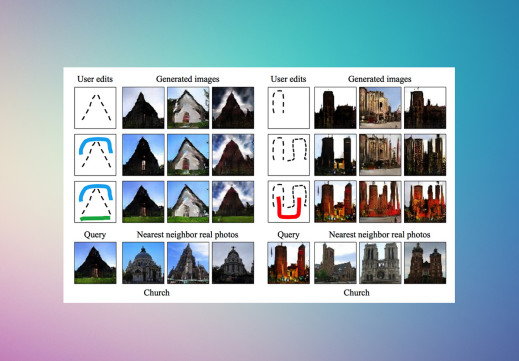Select the triangle sketch with only a blue arc
This screenshot has height=361, width=519.
(95, 155)
